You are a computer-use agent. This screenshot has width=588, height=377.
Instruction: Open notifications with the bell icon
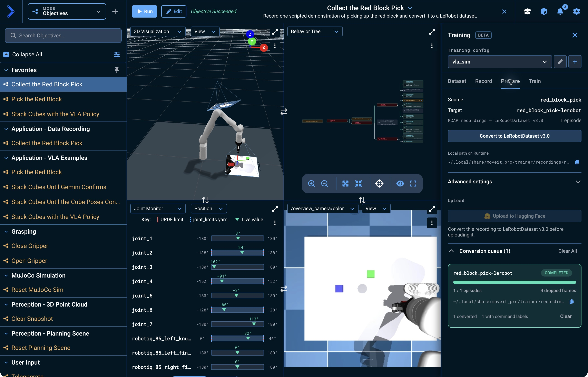[x=560, y=11]
